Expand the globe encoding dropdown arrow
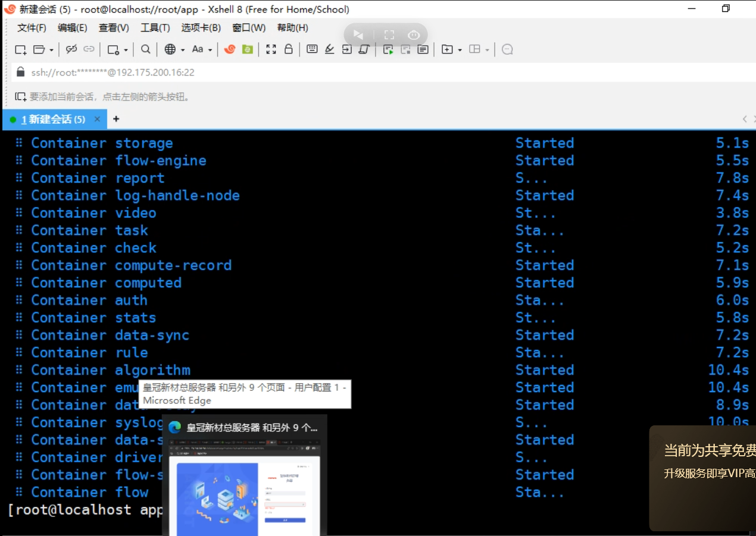This screenshot has height=536, width=756. [183, 50]
